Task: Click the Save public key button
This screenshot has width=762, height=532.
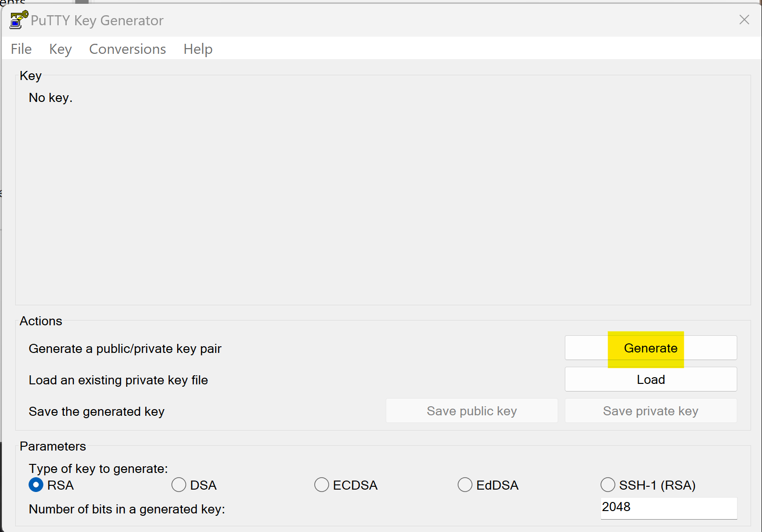Action: pyautogui.click(x=471, y=411)
